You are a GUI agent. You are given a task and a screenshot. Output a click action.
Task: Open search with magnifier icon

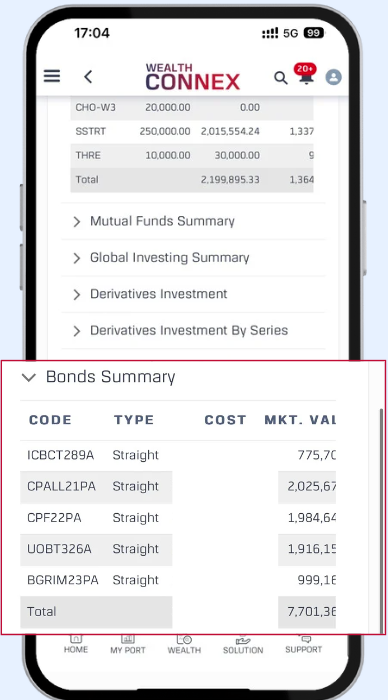pyautogui.click(x=280, y=78)
